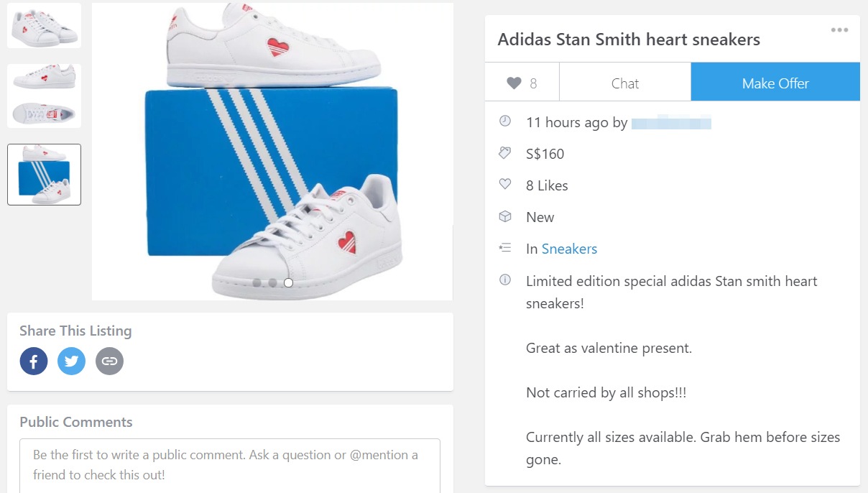Click the box condition icon beside New
The width and height of the screenshot is (868, 493).
505,216
